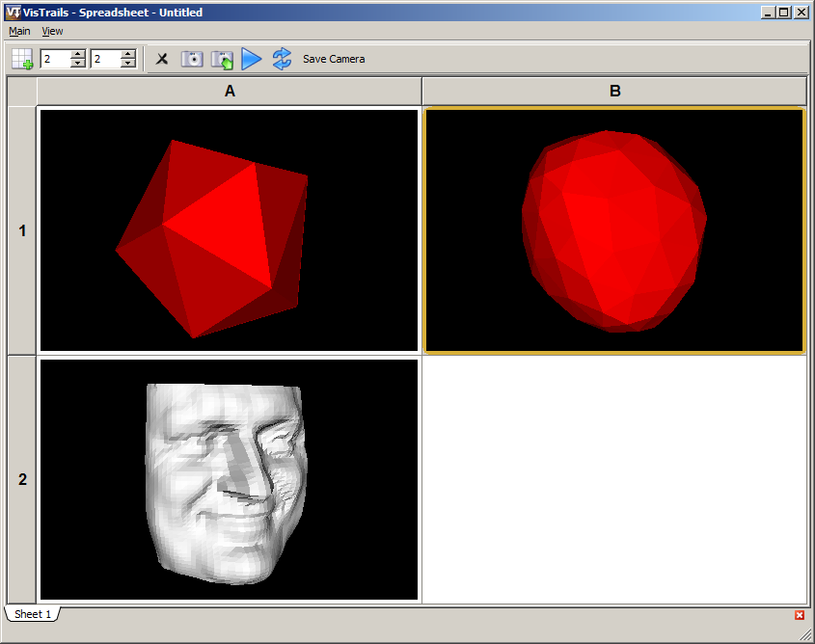Click the Save Camera button
This screenshot has height=644, width=815.
[334, 59]
